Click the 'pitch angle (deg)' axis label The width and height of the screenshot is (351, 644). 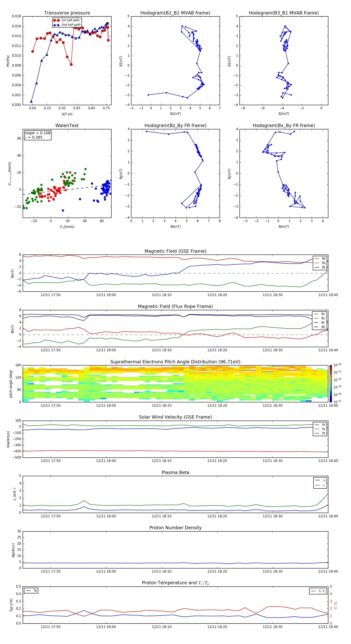[x=11, y=384]
